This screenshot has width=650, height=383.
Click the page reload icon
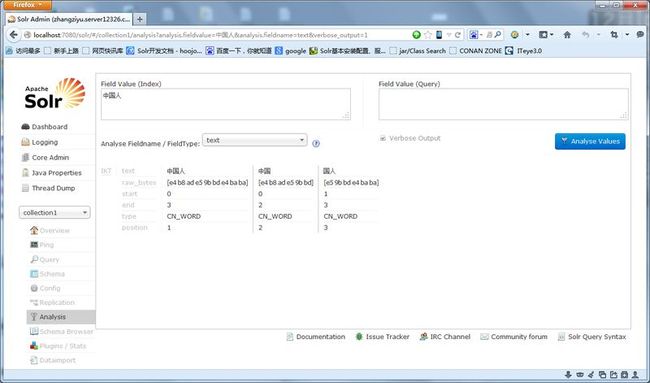click(x=458, y=35)
